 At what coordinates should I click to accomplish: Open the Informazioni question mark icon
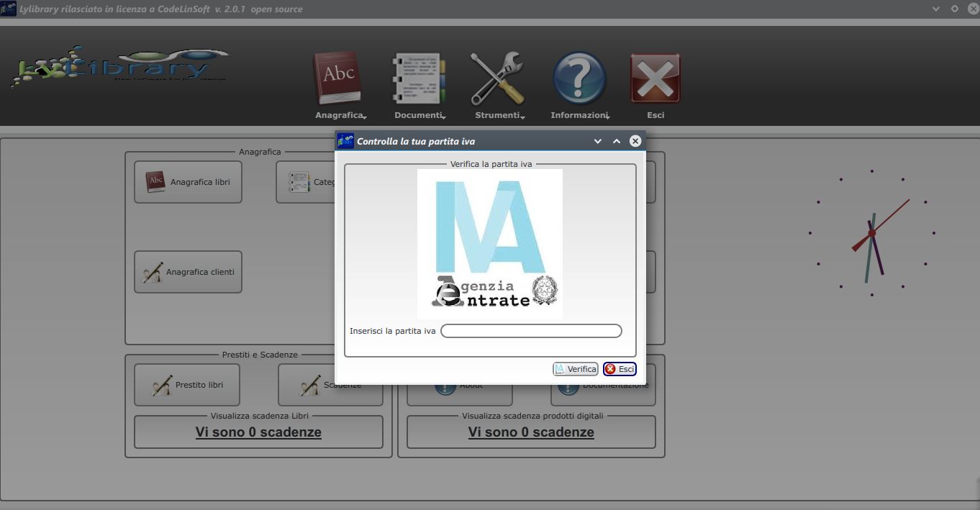click(579, 78)
